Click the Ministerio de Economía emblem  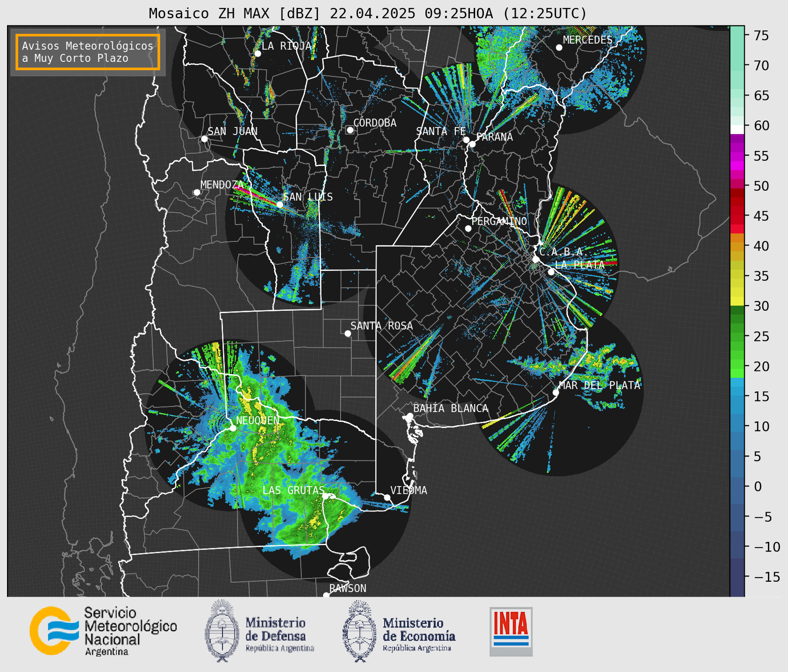(x=359, y=630)
